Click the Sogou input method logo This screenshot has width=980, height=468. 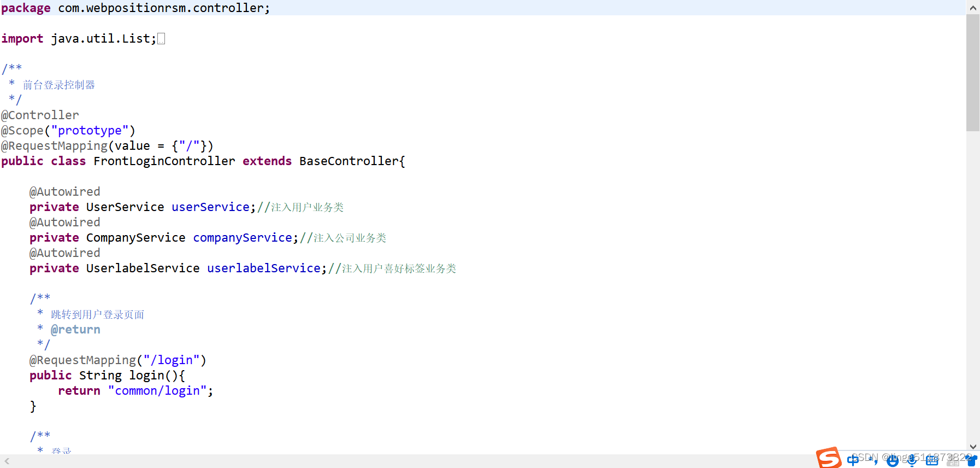tap(829, 458)
